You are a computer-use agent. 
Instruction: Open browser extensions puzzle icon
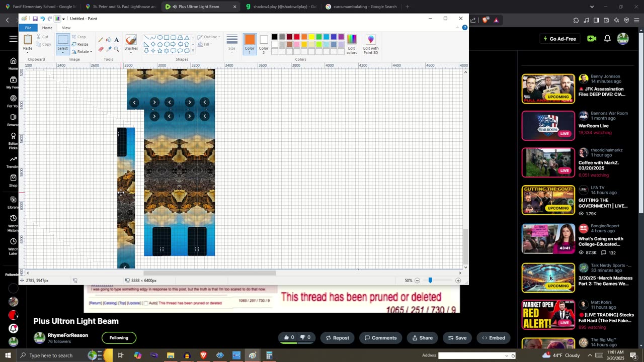[576, 20]
